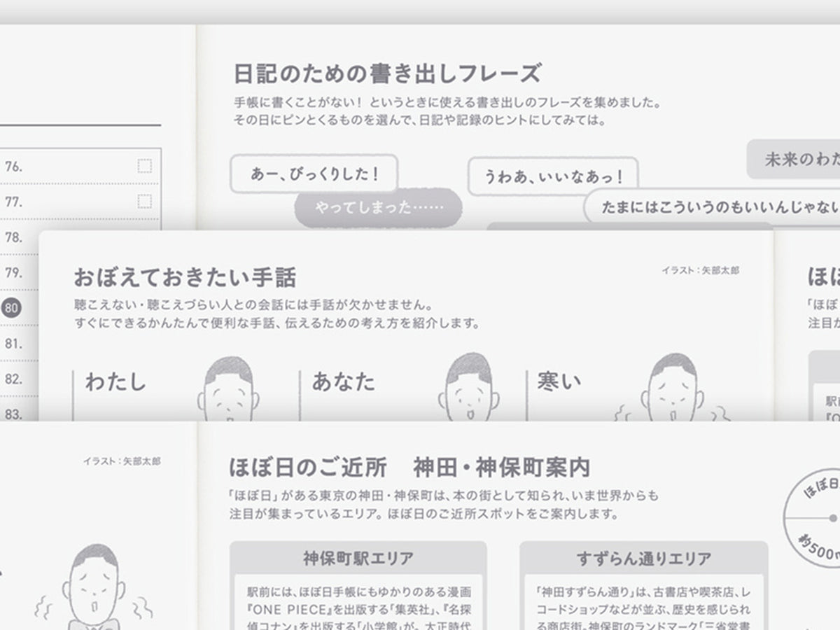
Task: Click the イラスト：矢部太郎 credit on the 手話 page
Action: 700,269
